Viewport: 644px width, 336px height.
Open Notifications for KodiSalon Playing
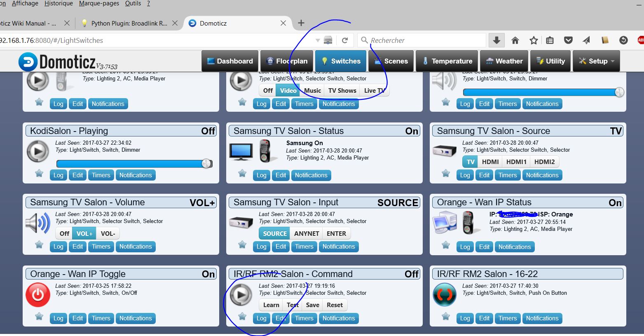[136, 175]
